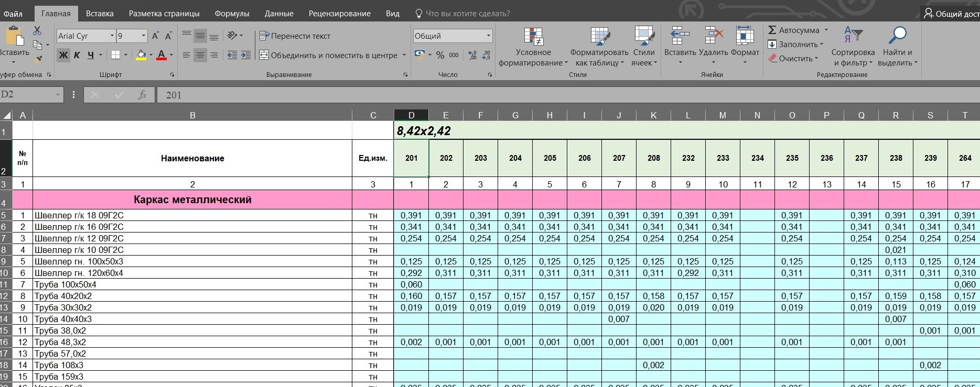
Task: Open Форматировать как таблицу gallery
Action: [599, 47]
